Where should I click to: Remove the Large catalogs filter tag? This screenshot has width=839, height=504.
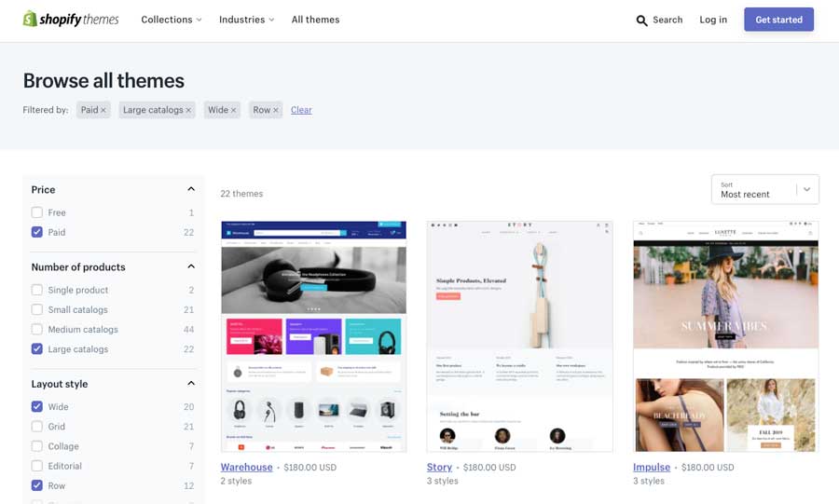(188, 110)
